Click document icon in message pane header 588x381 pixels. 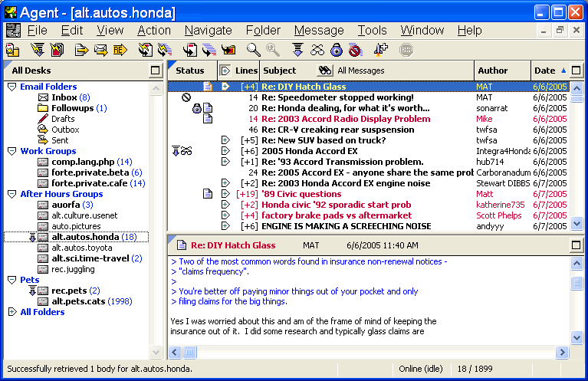(x=182, y=245)
